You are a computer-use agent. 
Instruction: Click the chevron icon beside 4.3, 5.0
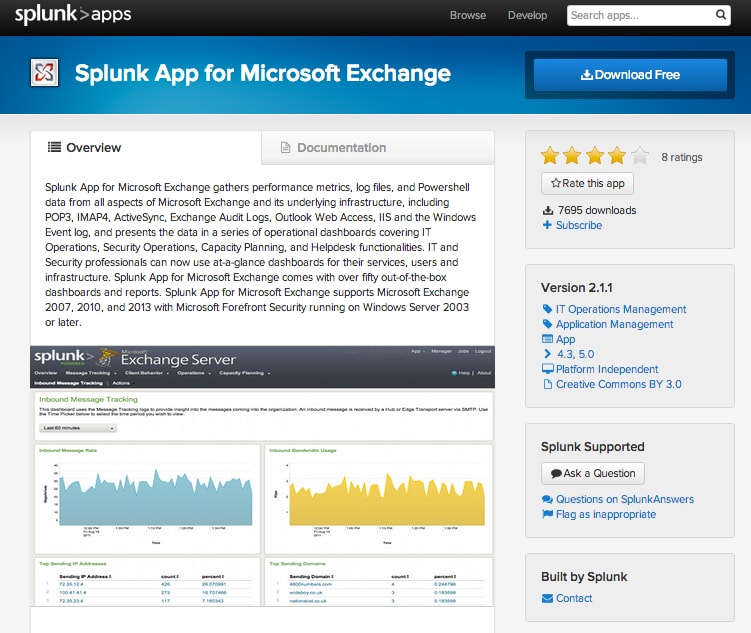pyautogui.click(x=547, y=354)
